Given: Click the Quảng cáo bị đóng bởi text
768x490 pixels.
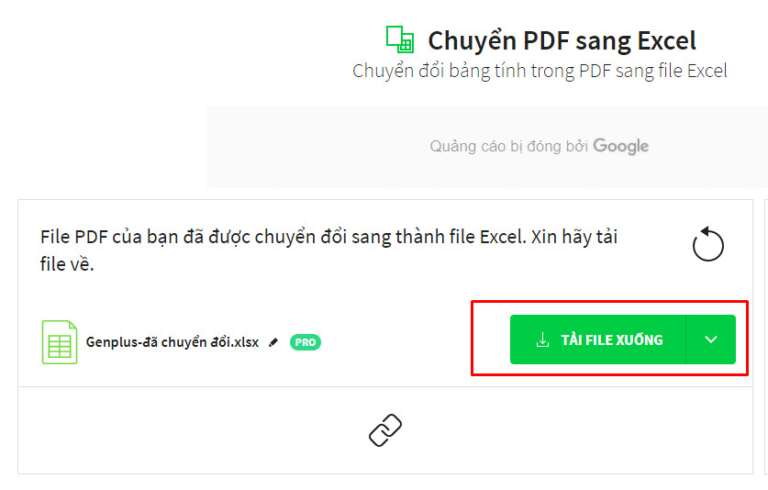Looking at the screenshot, I should coord(508,146).
